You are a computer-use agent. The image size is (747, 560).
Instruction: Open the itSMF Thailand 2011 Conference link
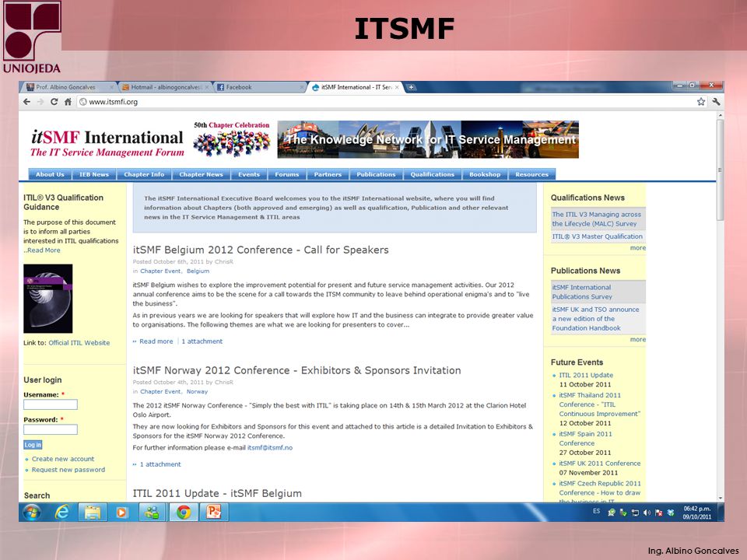click(599, 404)
